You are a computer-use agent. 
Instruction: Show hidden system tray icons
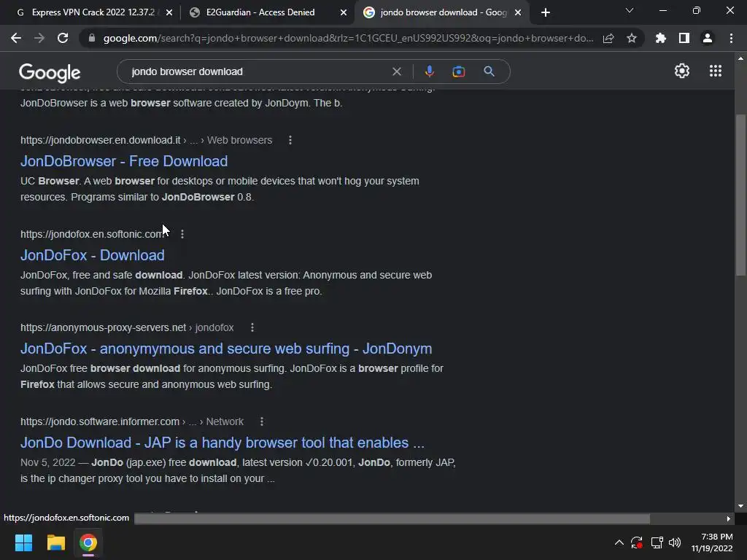pos(619,542)
